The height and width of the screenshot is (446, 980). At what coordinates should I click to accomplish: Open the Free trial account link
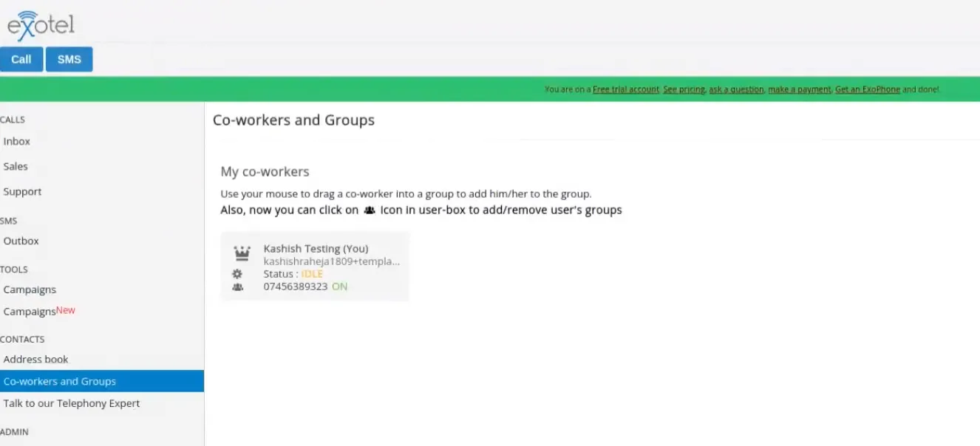tap(626, 89)
